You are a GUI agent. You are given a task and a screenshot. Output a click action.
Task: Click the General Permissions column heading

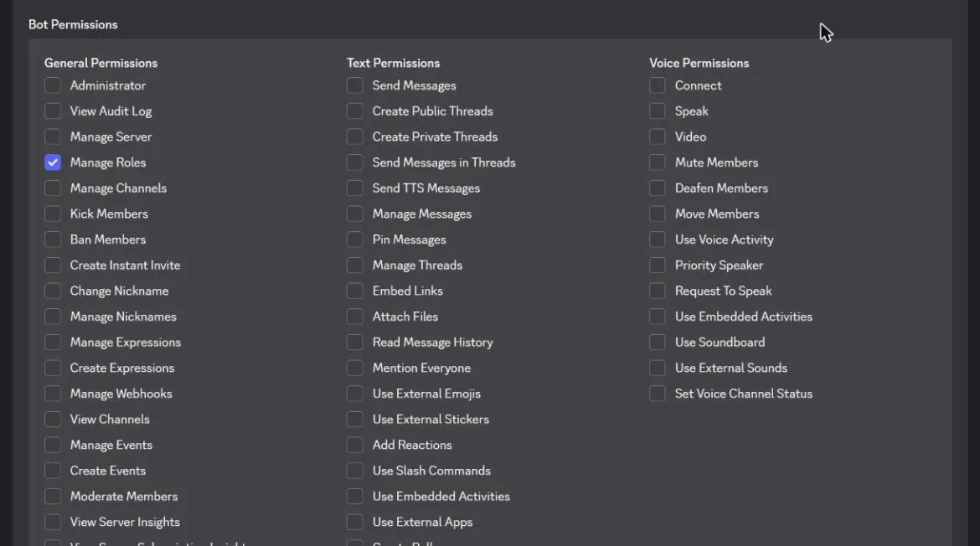[x=101, y=63]
